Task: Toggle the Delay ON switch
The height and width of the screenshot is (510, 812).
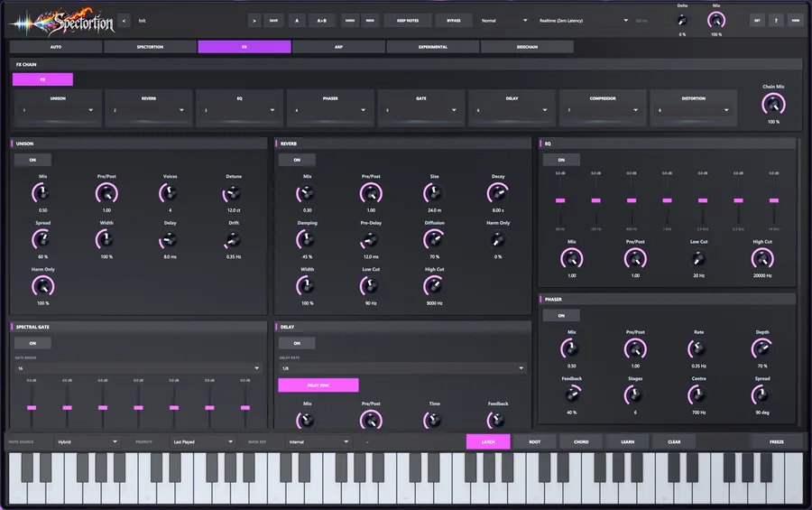Action: 297,343
